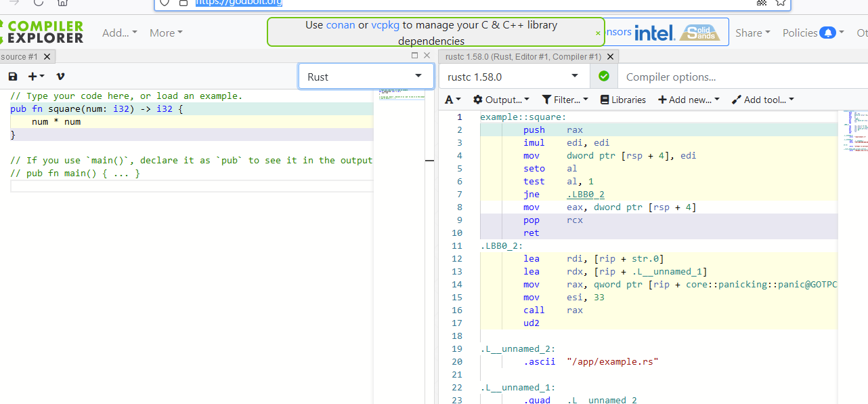This screenshot has height=404, width=868.
Task: Select the rustc 1.58.0 compiler tab
Action: tap(523, 57)
